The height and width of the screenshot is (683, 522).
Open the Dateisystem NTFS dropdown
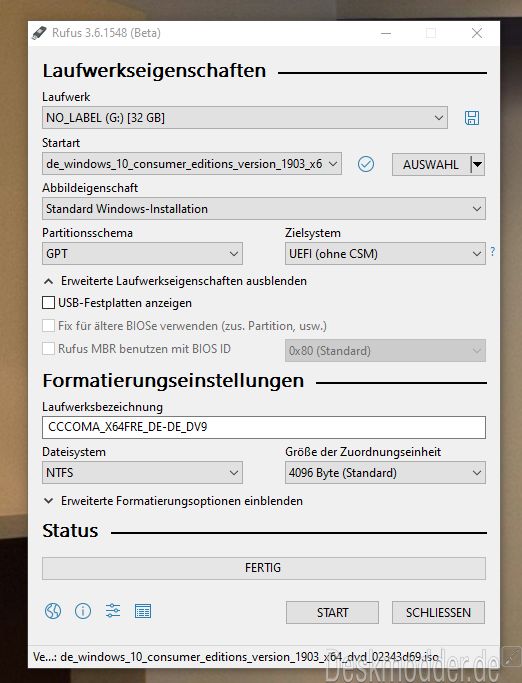coord(142,473)
